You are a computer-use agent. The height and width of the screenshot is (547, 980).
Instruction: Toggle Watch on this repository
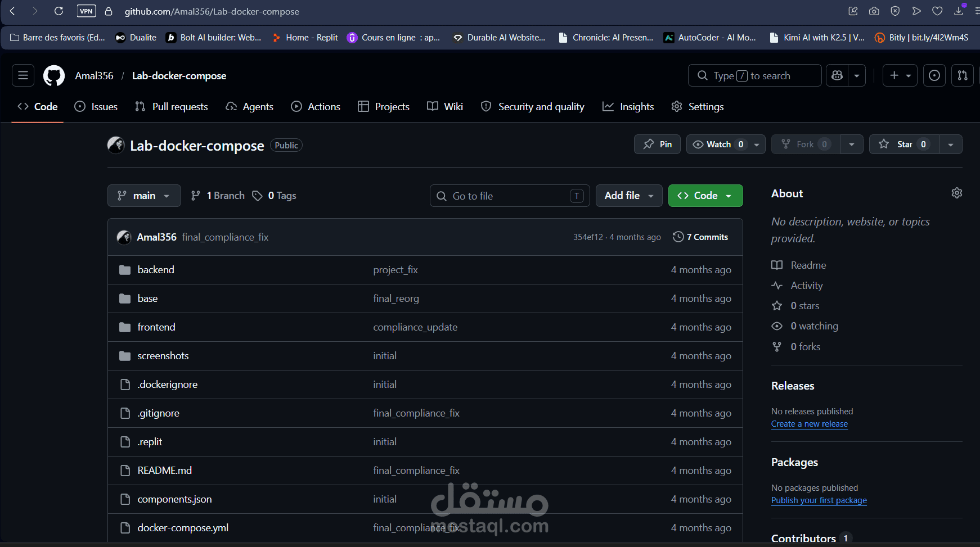point(718,144)
